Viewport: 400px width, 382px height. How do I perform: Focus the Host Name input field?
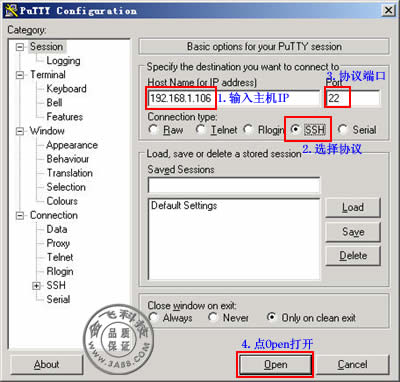click(x=234, y=98)
